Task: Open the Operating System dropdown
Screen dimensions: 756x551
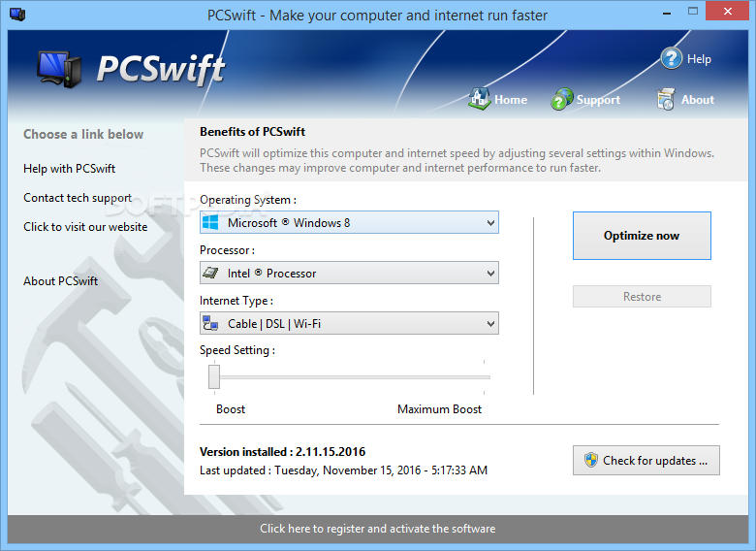Action: tap(349, 222)
